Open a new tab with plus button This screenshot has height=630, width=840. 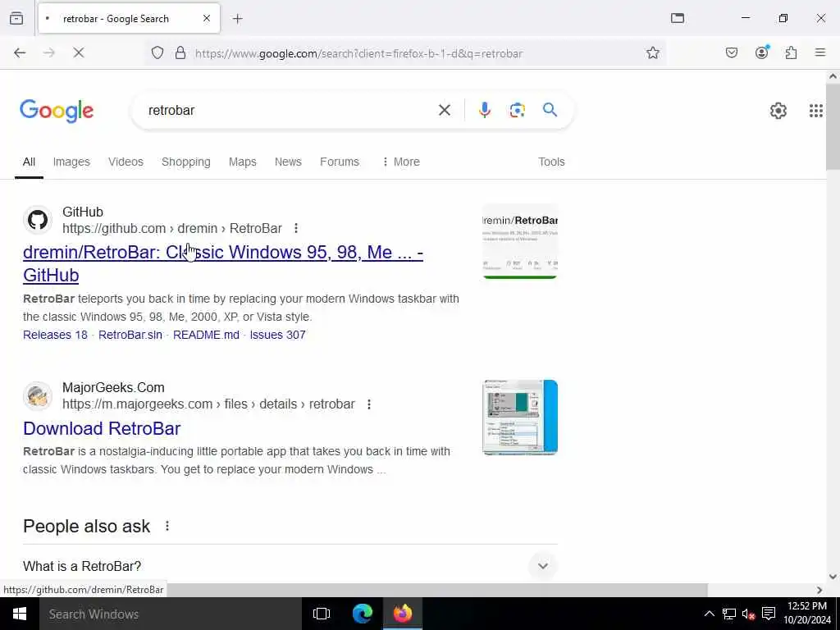point(238,19)
